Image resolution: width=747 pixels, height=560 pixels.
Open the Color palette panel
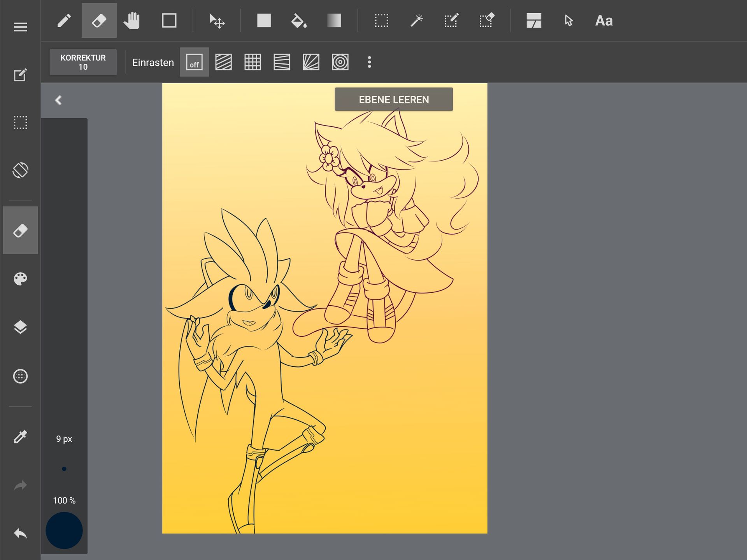[x=20, y=279]
